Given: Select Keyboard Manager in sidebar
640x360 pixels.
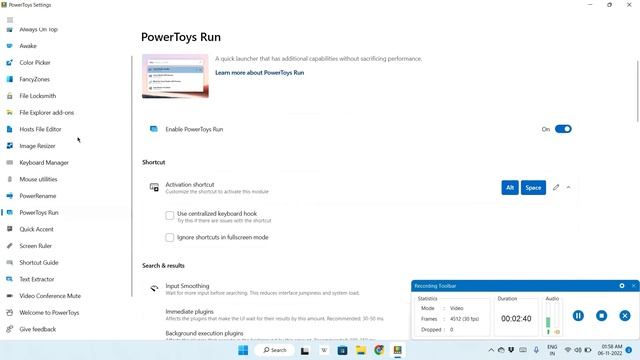Looking at the screenshot, I should click(x=44, y=162).
